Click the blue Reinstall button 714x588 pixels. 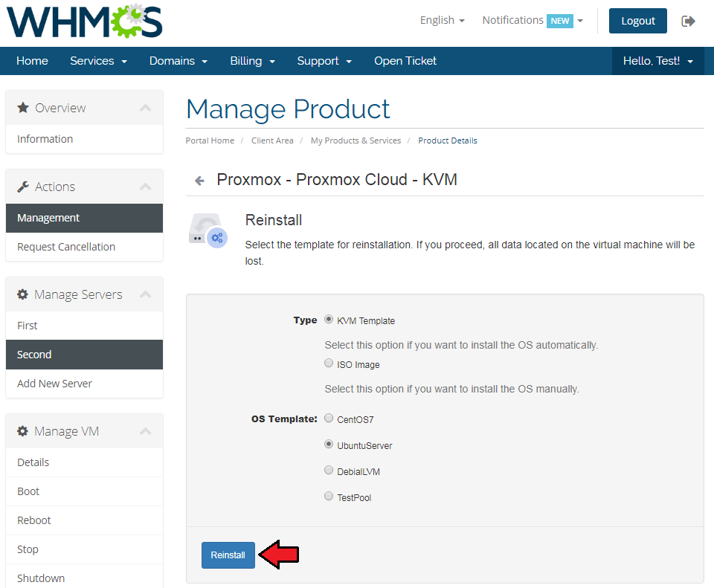click(x=228, y=555)
